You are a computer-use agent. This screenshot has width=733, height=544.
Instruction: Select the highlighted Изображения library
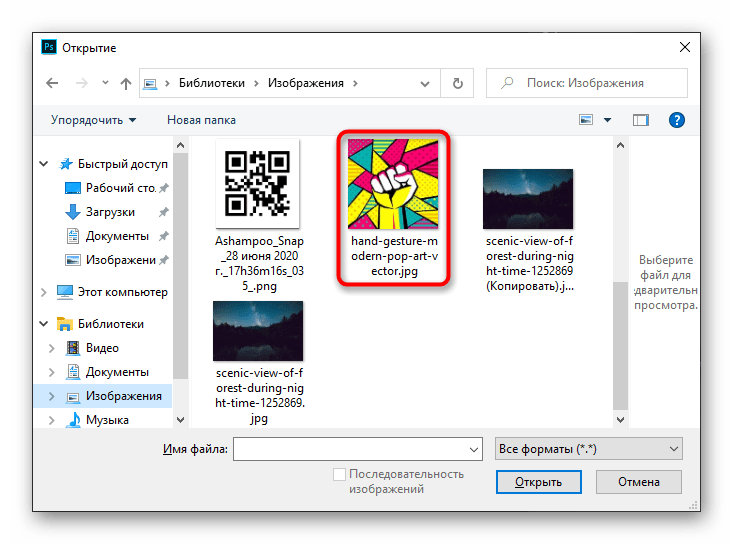pyautogui.click(x=123, y=396)
